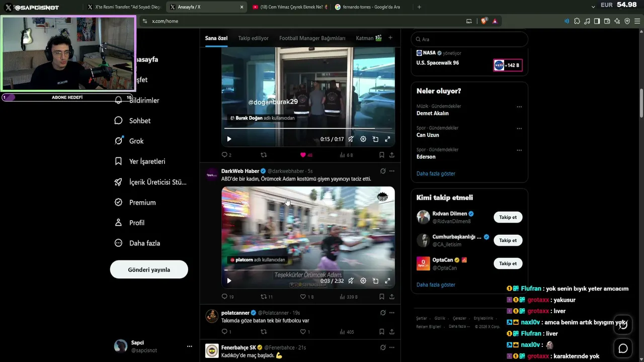Click the Gönderi yayınla post button
The image size is (644, 362).
point(149,269)
